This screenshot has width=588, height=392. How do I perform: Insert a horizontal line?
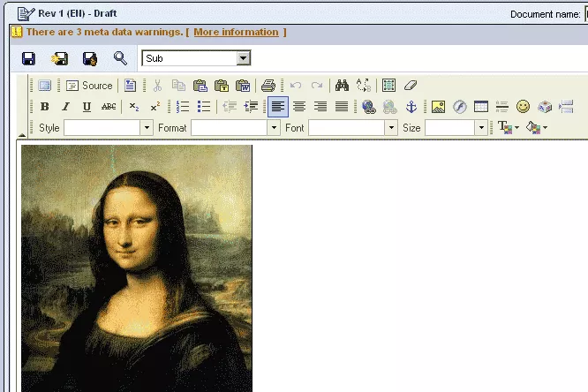point(501,107)
